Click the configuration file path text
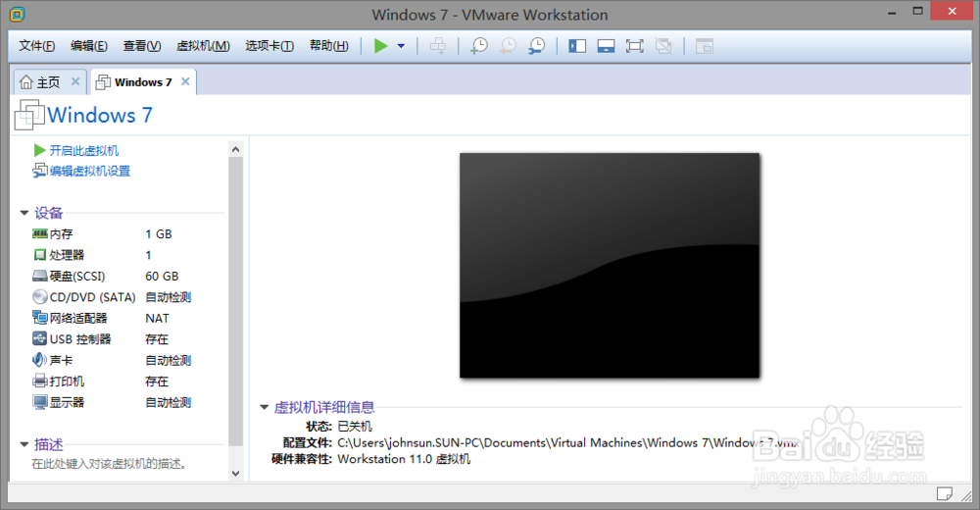The image size is (980, 510). click(568, 442)
